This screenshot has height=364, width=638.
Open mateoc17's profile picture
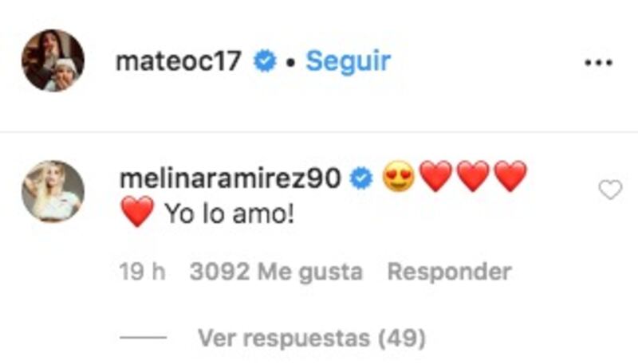(53, 61)
